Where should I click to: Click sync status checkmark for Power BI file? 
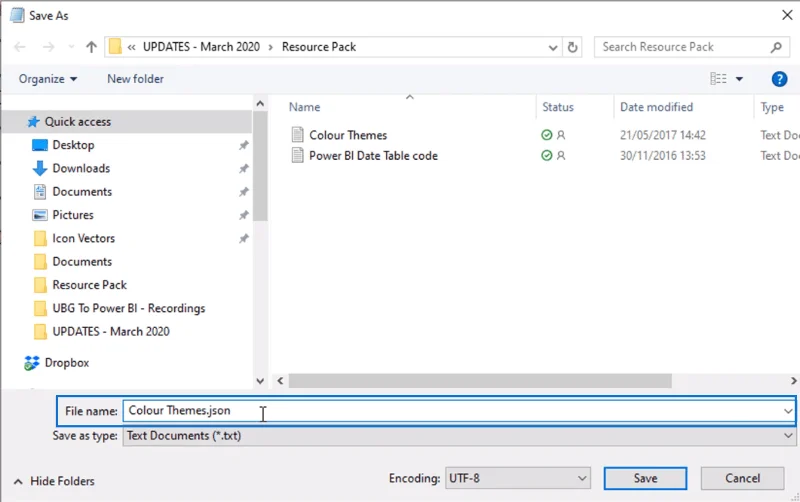click(x=546, y=155)
